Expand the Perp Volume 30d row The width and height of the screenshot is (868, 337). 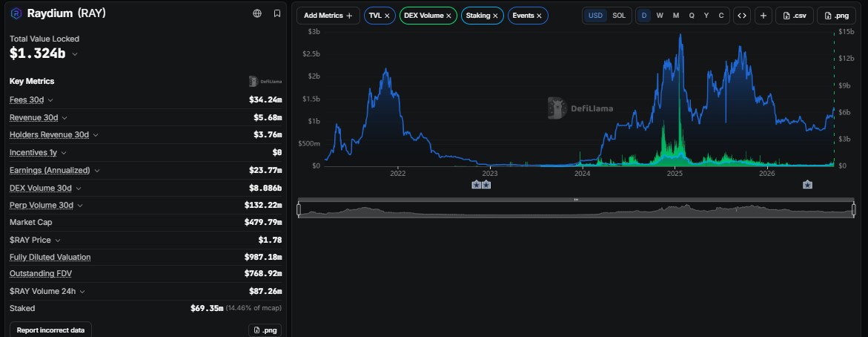[x=80, y=205]
